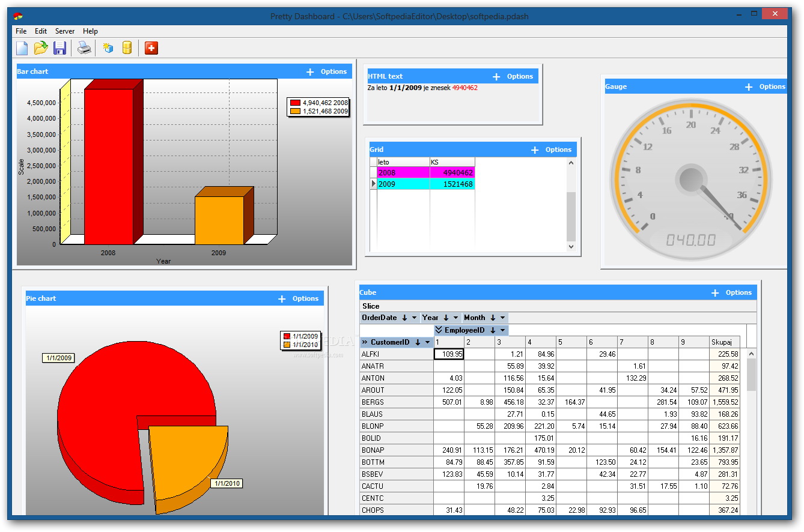
Task: Click the sort arrow on the Month field
Action: click(493, 318)
